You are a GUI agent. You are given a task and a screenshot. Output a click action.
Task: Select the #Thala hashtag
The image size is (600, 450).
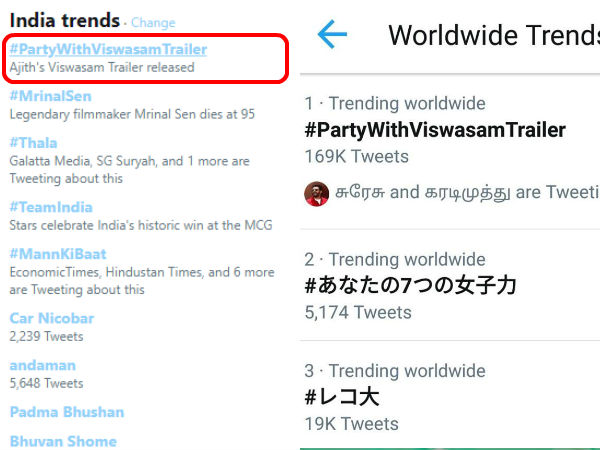pyautogui.click(x=34, y=143)
